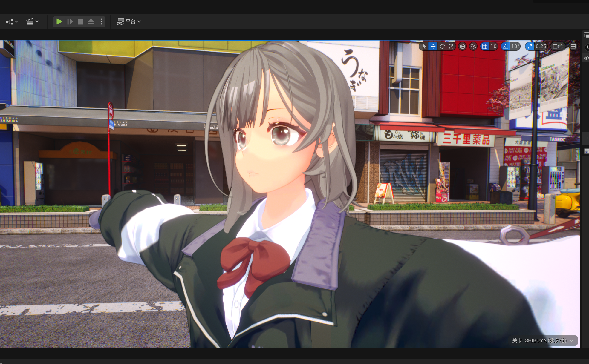Open the Cinematics clapperboard dropdown

tap(33, 21)
